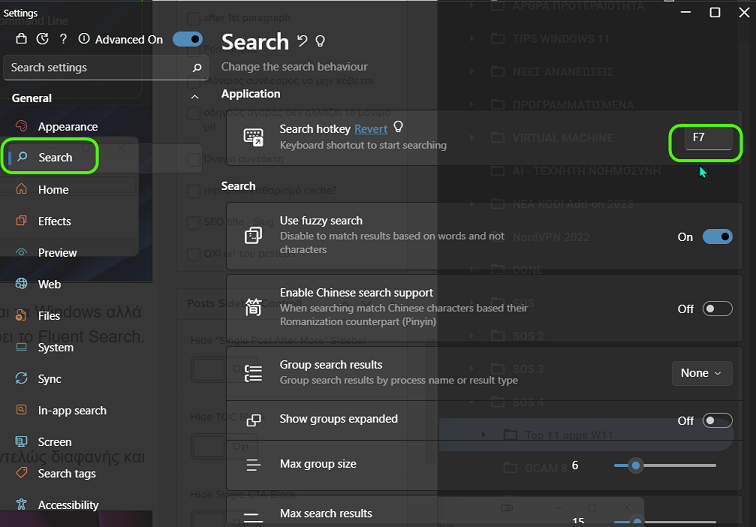Click the Sync sidebar icon
This screenshot has width=756, height=527.
point(21,378)
